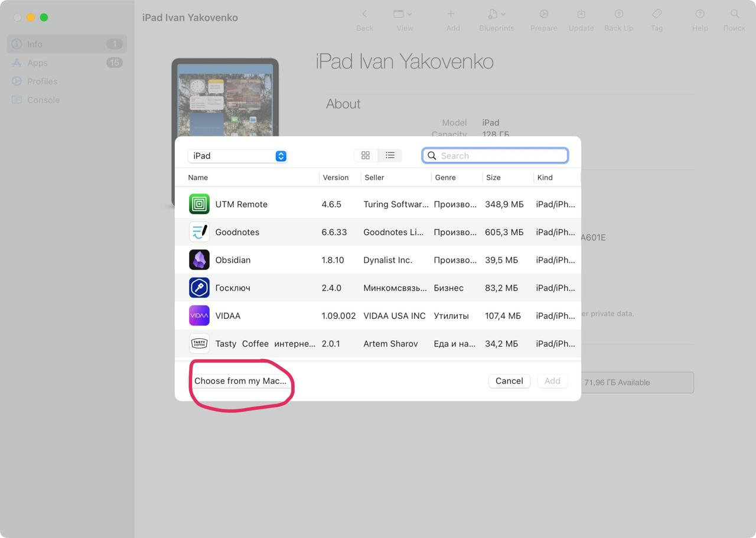Select the Tasty Coffee app icon
The height and width of the screenshot is (538, 756).
[x=199, y=344]
